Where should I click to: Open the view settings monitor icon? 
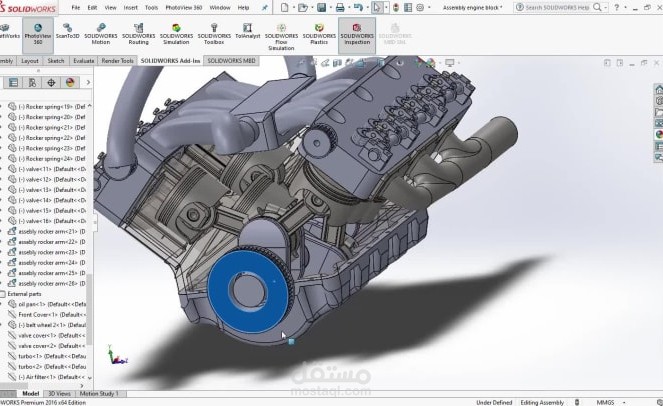[x=449, y=63]
